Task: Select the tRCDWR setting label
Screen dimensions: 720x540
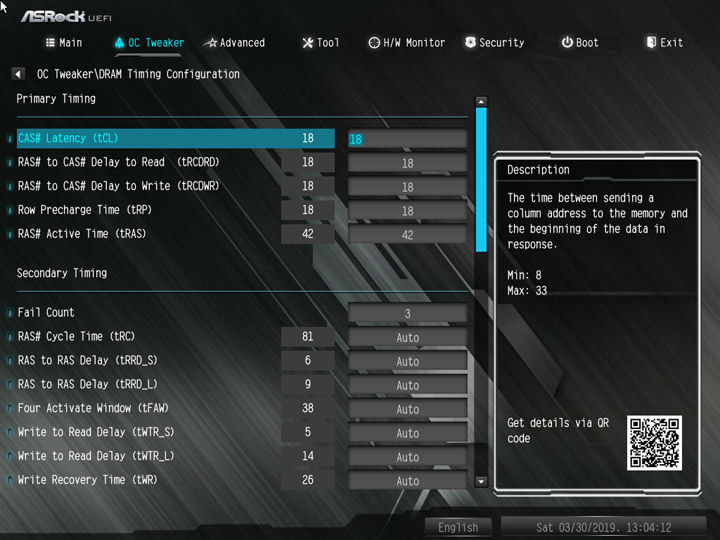Action: coord(118,186)
